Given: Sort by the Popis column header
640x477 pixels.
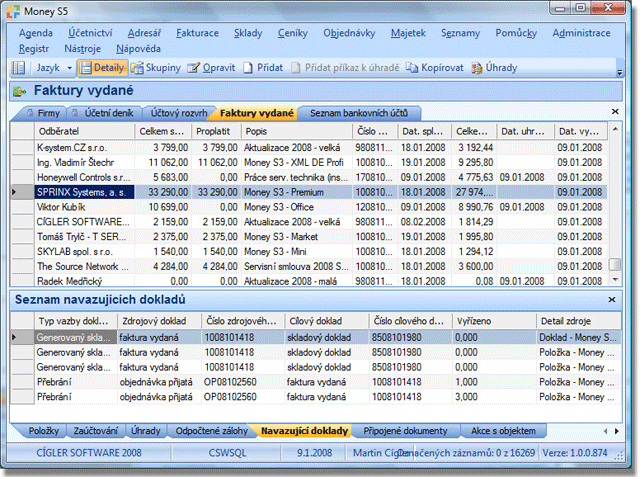Looking at the screenshot, I should tap(297, 131).
